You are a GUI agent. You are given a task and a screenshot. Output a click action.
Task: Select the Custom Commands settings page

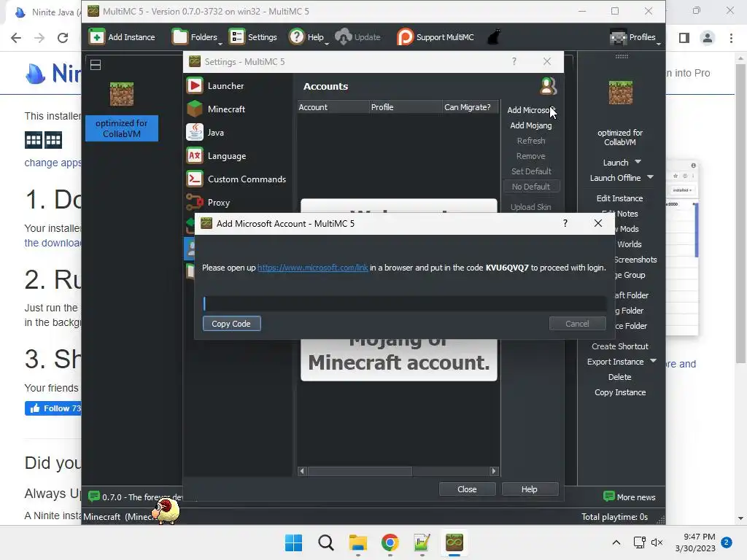[x=247, y=179]
